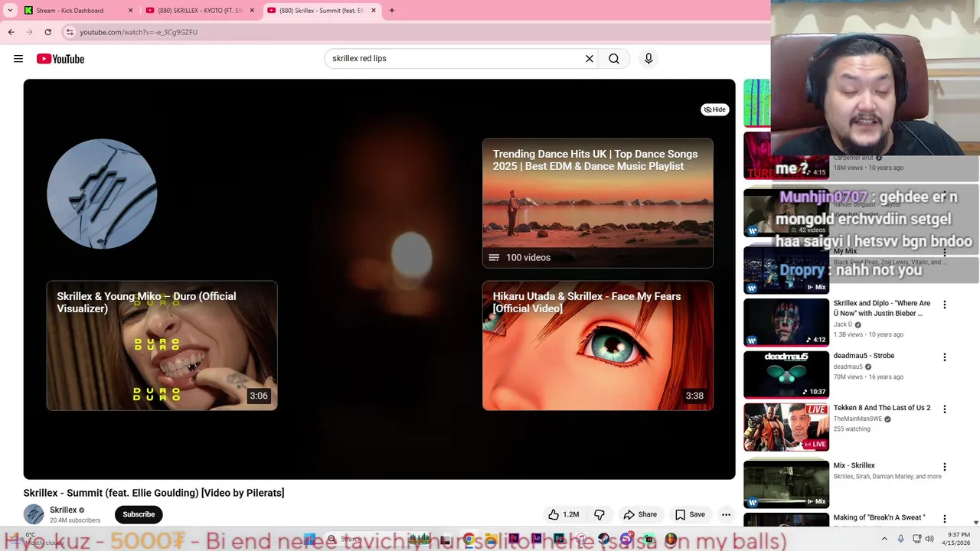Clear the search box with the X
980x551 pixels.
click(x=590, y=59)
